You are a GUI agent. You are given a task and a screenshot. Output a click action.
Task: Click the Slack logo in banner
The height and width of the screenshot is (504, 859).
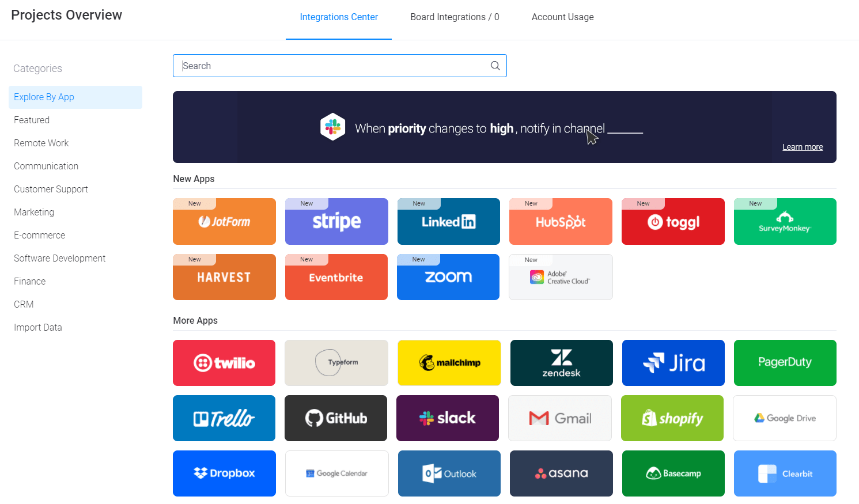coord(333,127)
